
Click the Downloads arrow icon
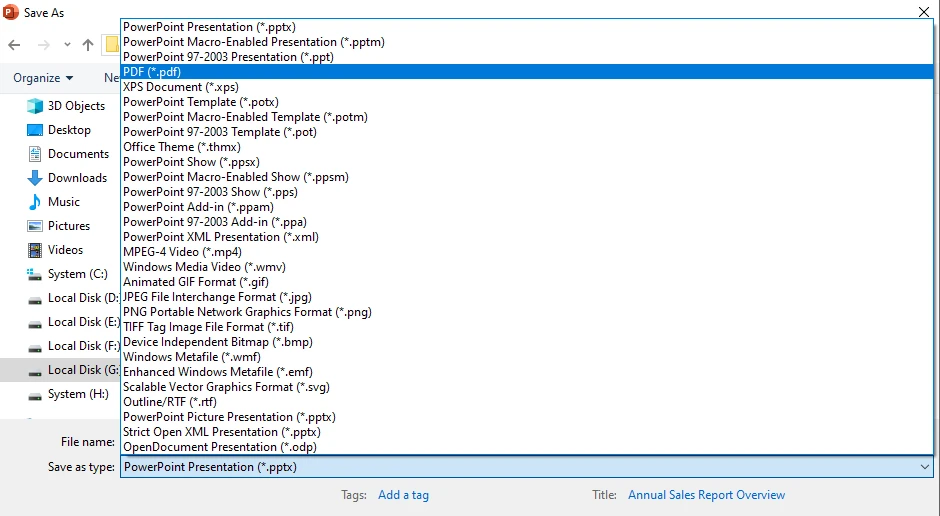coord(35,178)
